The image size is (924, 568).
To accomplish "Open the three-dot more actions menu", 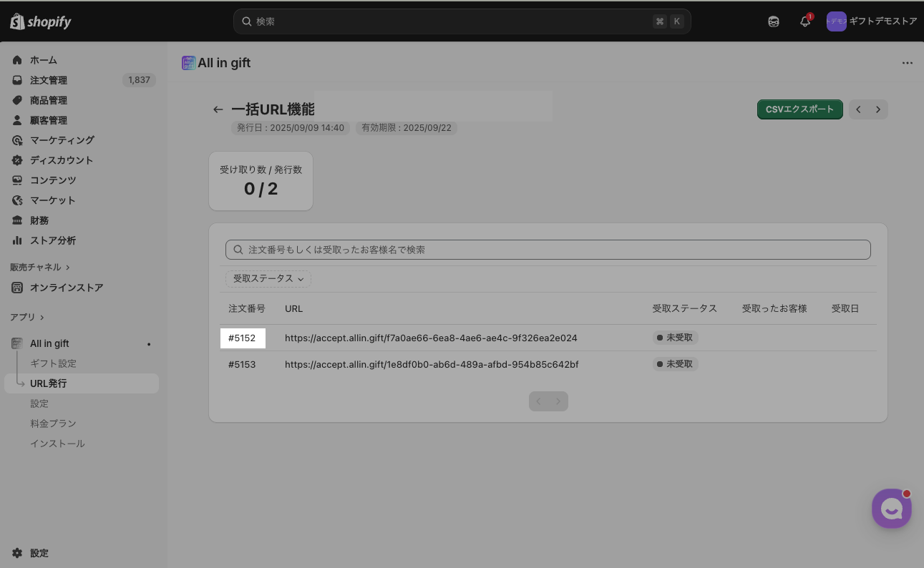I will (908, 63).
